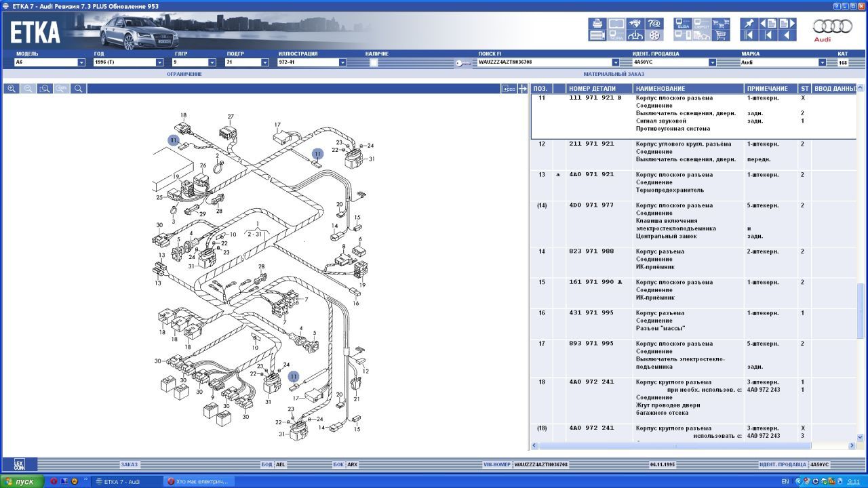The width and height of the screenshot is (868, 488).
Task: Click the zoom region magnifier icon
Action: pyautogui.click(x=45, y=89)
